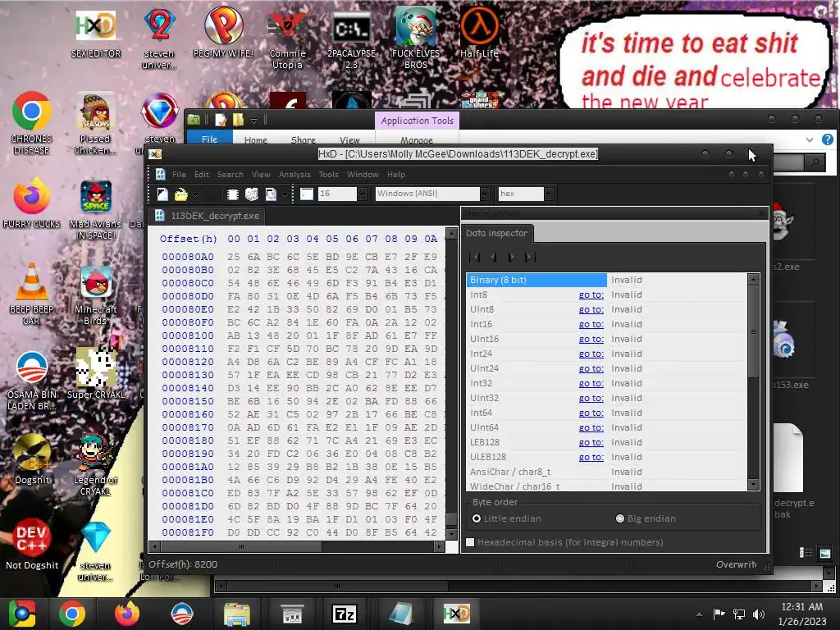The width and height of the screenshot is (840, 630).
Task: Open file with HxD toolbar folder icon
Action: [x=181, y=194]
